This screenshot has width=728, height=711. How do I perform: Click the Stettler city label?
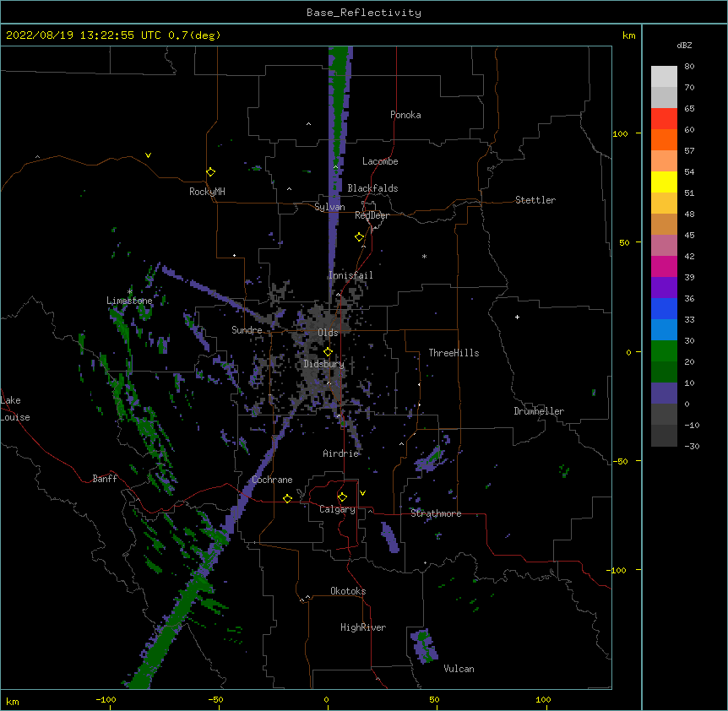click(x=535, y=200)
